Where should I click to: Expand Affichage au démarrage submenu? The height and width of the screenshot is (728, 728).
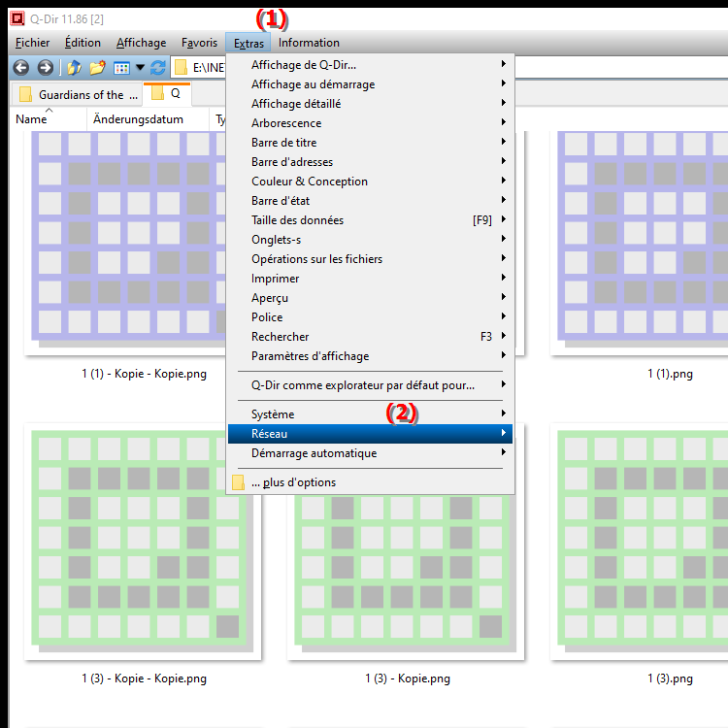click(x=371, y=84)
